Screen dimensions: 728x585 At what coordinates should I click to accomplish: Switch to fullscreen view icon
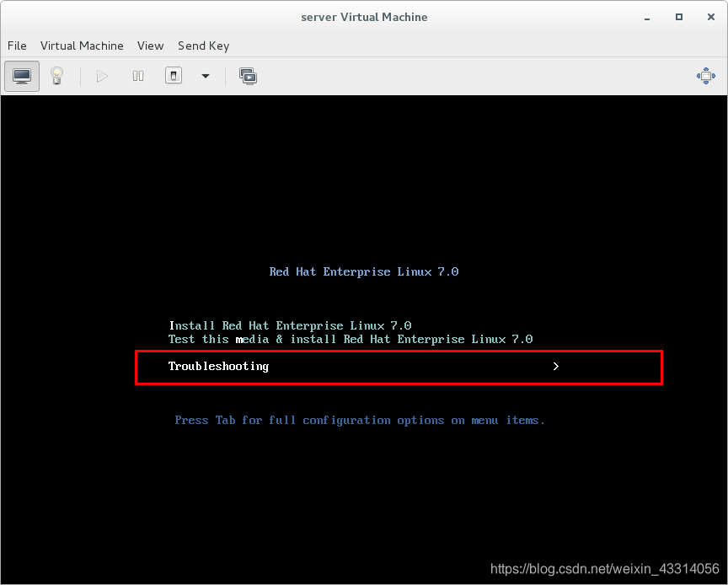pos(706,76)
